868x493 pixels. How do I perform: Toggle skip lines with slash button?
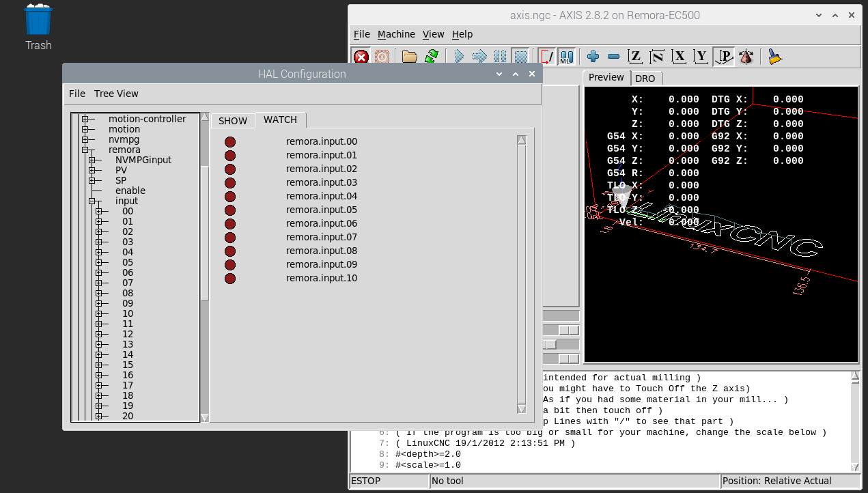click(547, 57)
